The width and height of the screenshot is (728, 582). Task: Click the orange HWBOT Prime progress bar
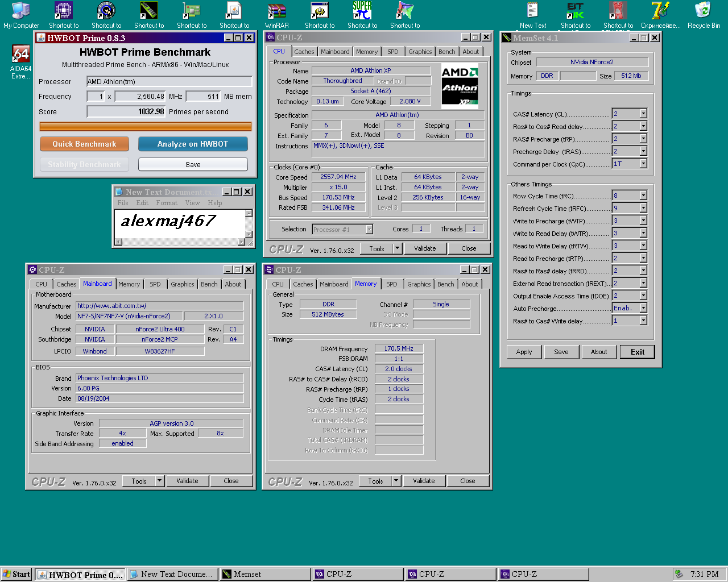coord(146,126)
